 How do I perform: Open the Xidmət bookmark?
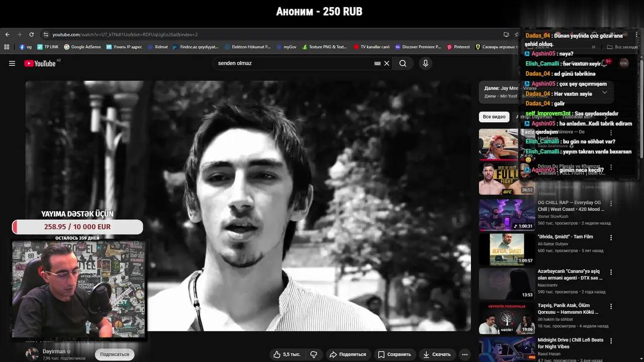coord(158,47)
